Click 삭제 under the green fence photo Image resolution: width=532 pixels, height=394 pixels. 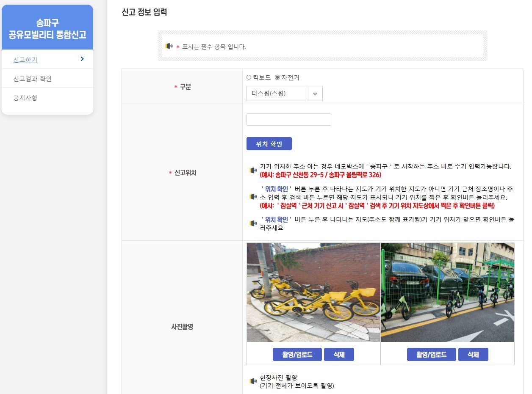[473, 355]
